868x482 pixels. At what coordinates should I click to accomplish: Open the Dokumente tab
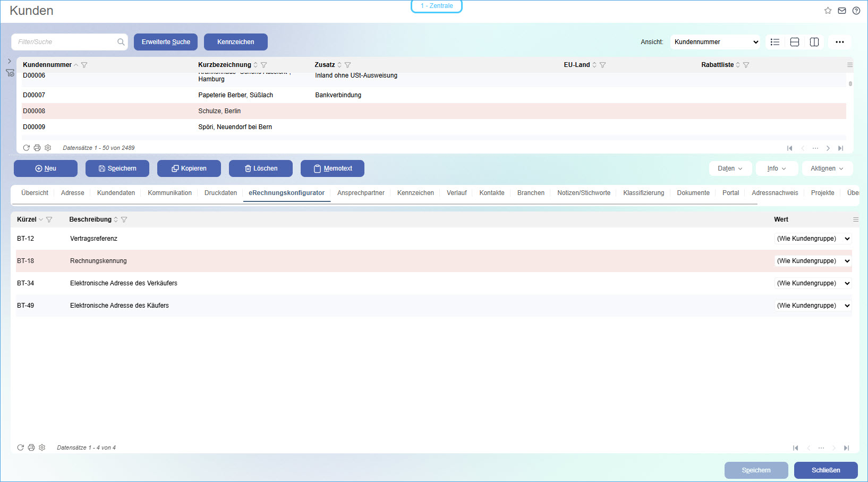pyautogui.click(x=693, y=193)
